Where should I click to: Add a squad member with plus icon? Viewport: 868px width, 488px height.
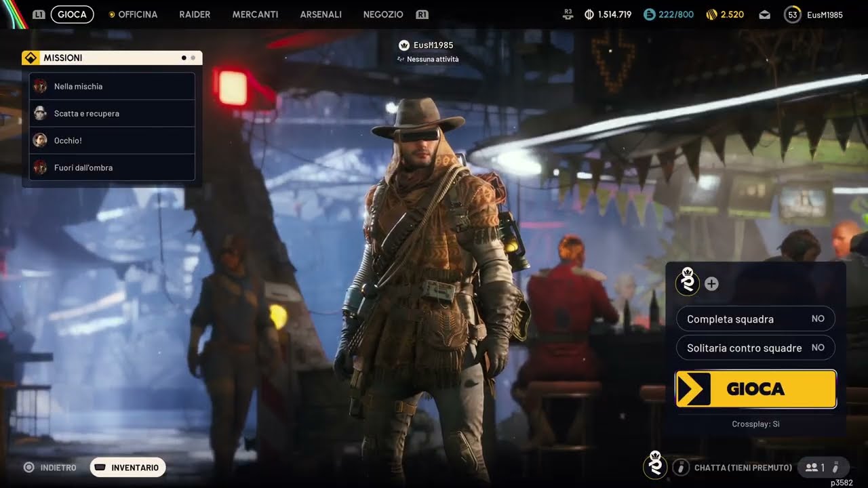711,284
